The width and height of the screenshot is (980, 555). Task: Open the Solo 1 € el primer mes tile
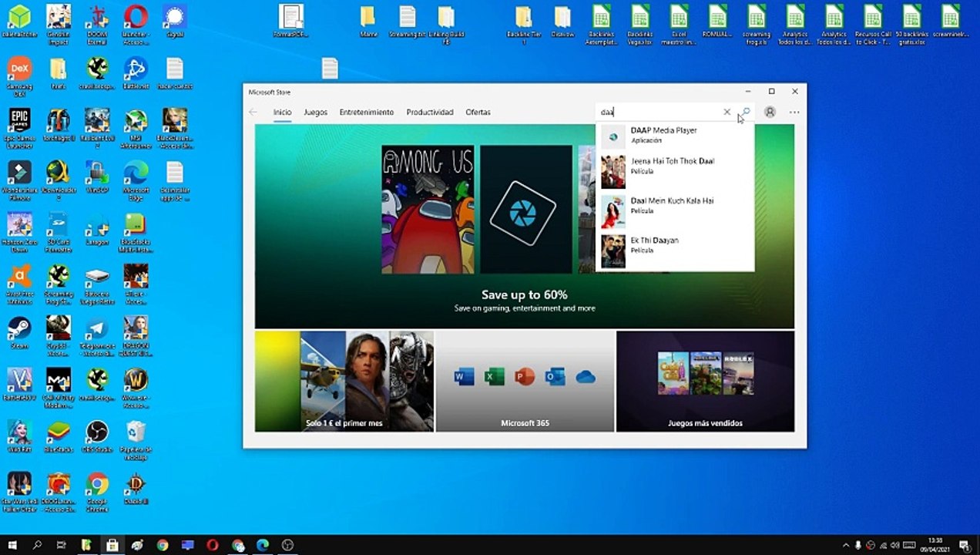point(344,381)
